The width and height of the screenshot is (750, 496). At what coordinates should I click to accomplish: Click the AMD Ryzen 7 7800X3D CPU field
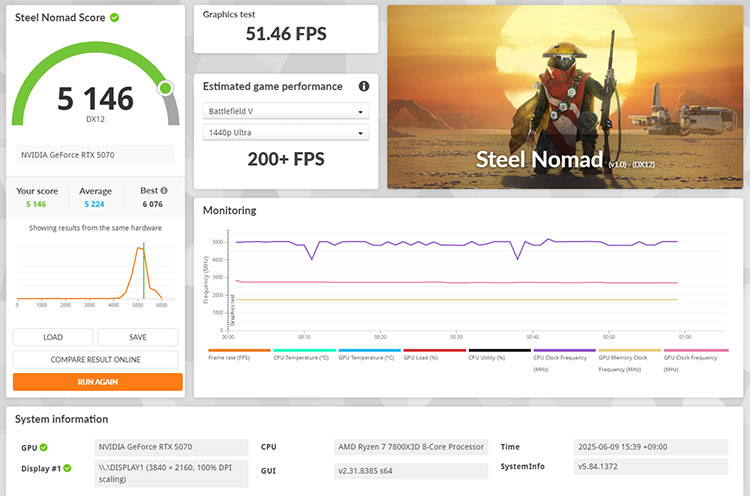coord(411,447)
